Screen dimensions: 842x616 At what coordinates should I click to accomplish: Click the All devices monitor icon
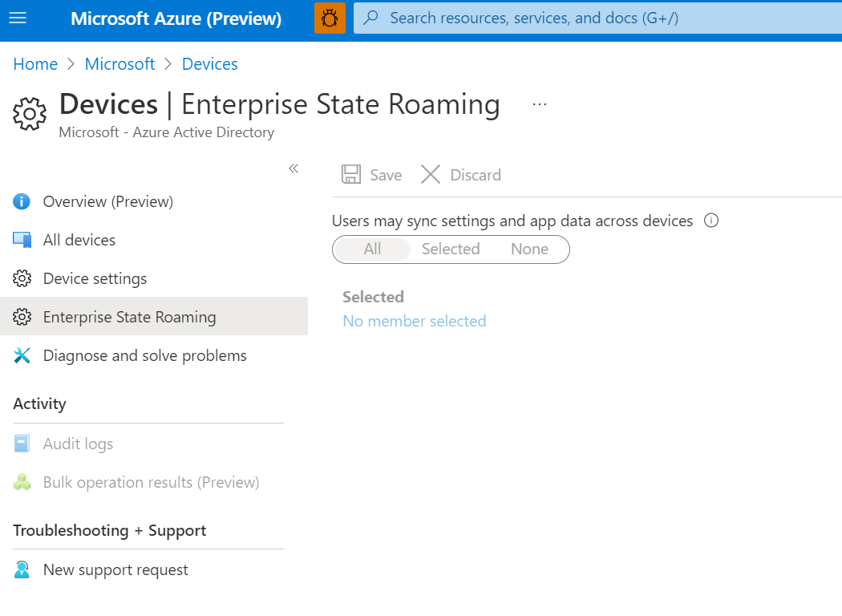(x=21, y=239)
